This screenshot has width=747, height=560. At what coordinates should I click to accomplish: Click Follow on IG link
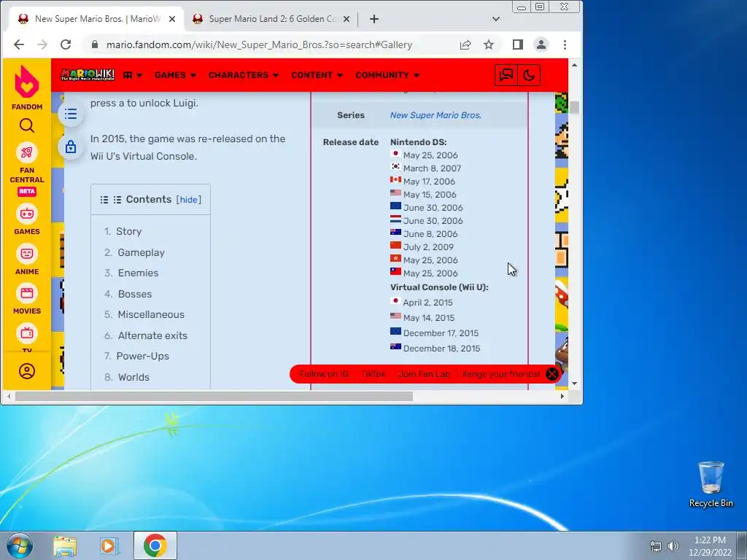324,374
